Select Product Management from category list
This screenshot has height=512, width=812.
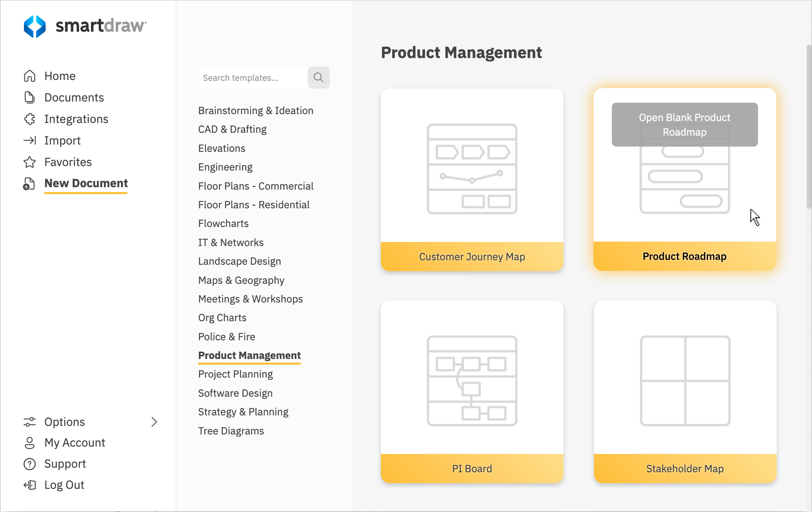point(249,355)
